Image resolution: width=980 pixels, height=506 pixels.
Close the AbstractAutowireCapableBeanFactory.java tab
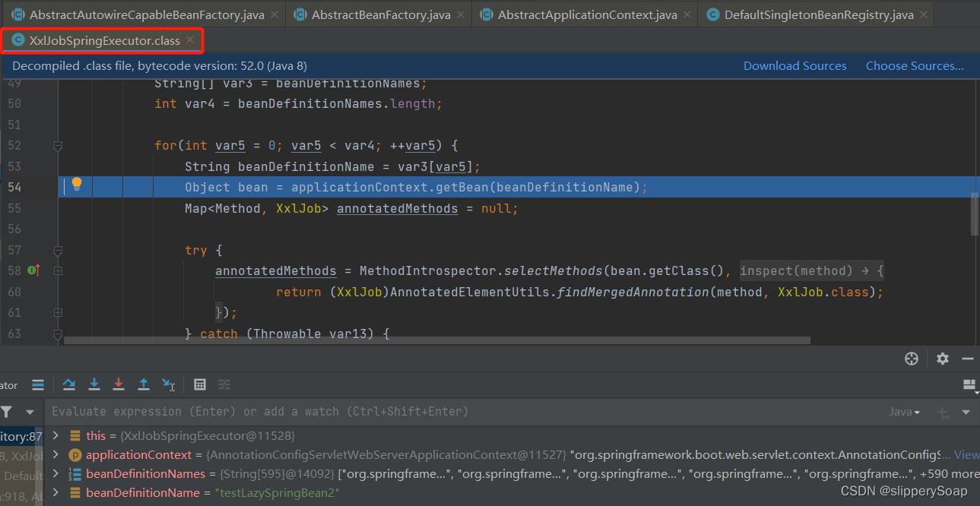point(274,14)
